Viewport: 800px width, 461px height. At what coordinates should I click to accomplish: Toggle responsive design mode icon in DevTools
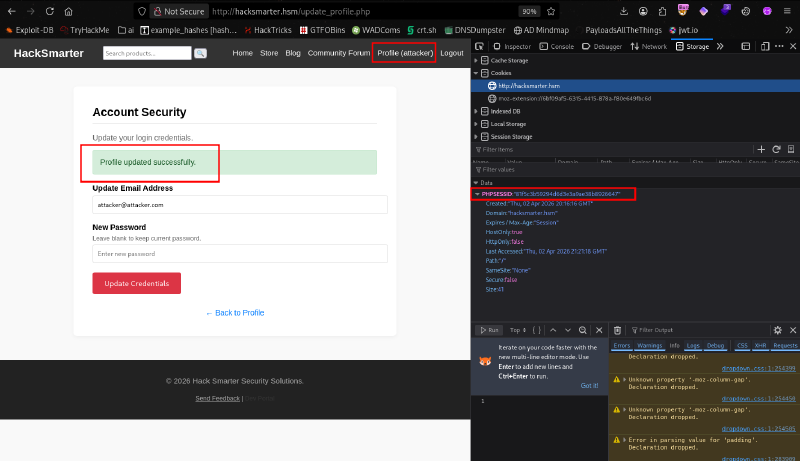pyautogui.click(x=765, y=46)
